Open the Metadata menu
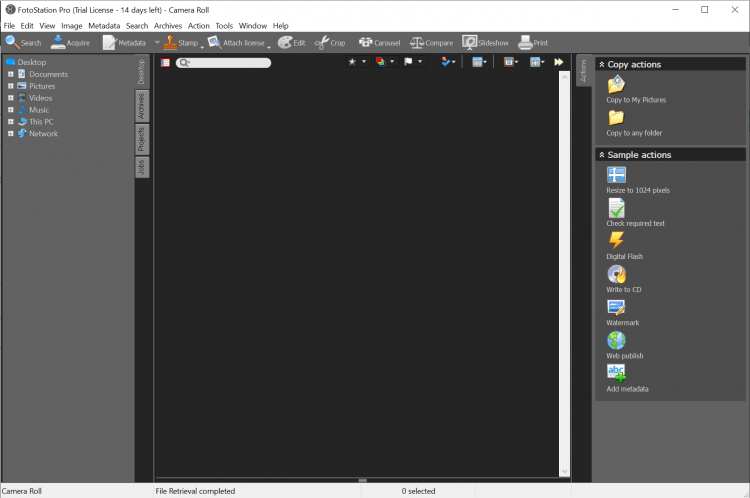750x498 pixels. (x=104, y=26)
